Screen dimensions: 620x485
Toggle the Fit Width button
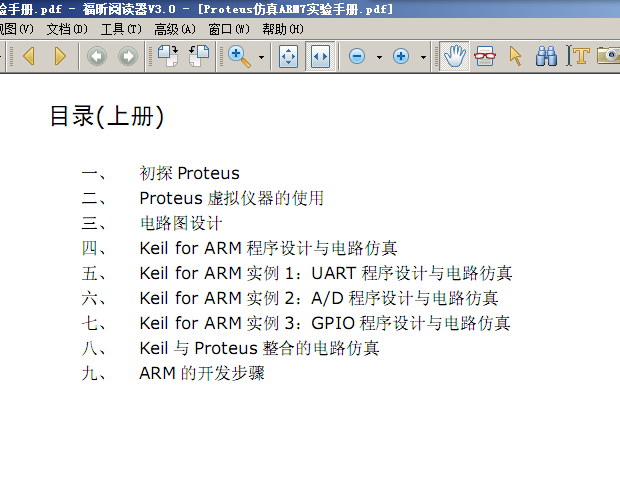coord(320,57)
